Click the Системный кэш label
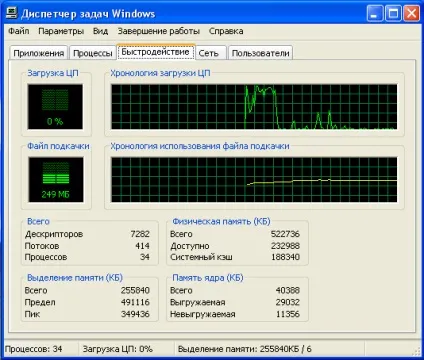Screen dimensions: 424x360 tap(201, 257)
